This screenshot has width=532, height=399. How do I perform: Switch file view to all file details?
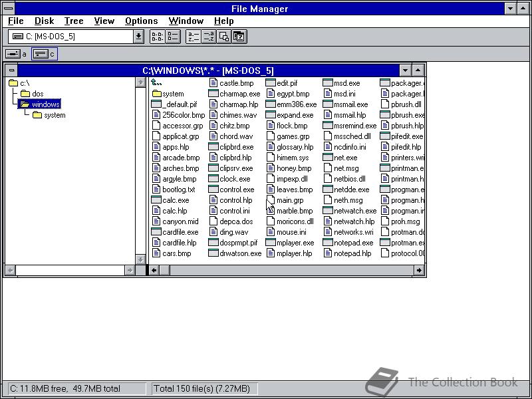[x=173, y=37]
